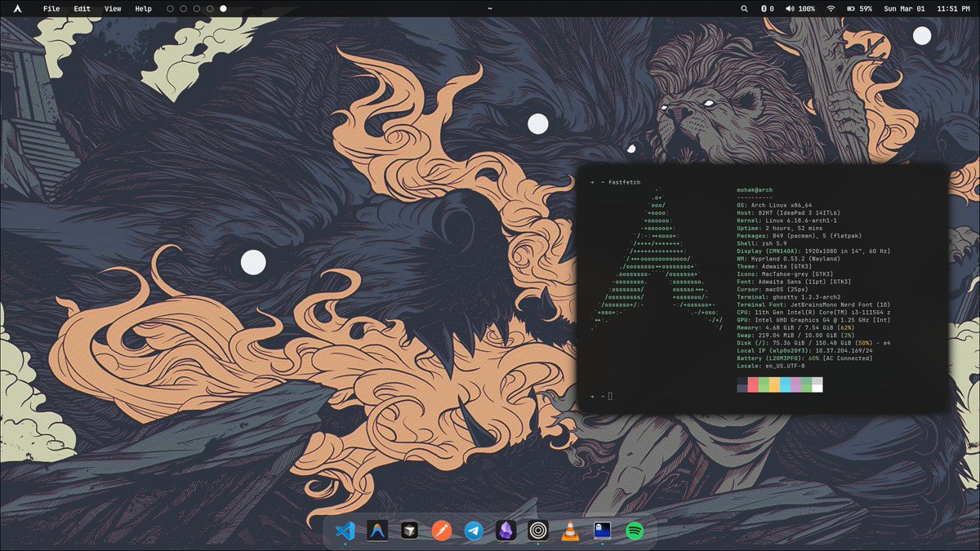Click the Wi-Fi icon in top bar
This screenshot has width=980, height=551.
click(831, 8)
